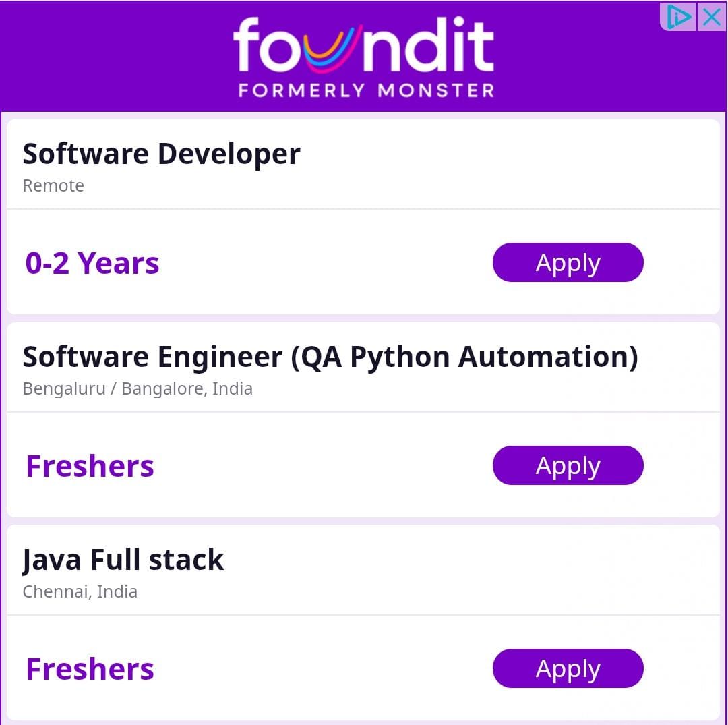Click the Chennai, India location text
The image size is (728, 725).
pyautogui.click(x=80, y=592)
